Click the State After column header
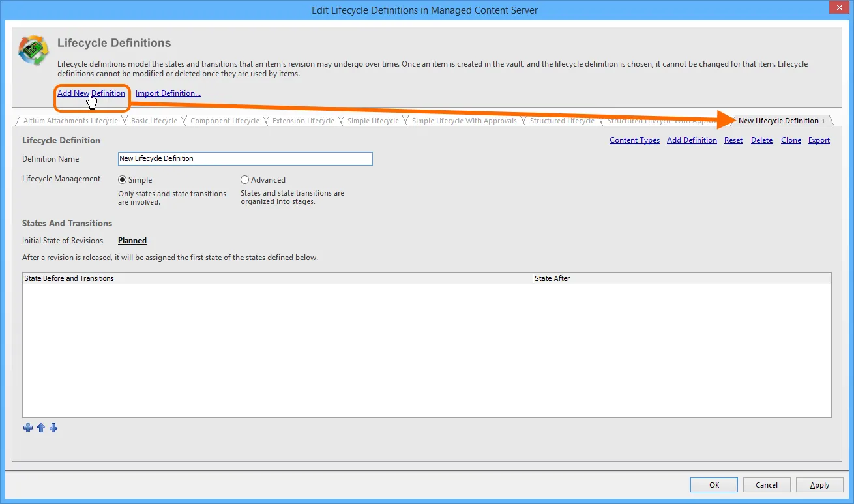 click(x=682, y=278)
